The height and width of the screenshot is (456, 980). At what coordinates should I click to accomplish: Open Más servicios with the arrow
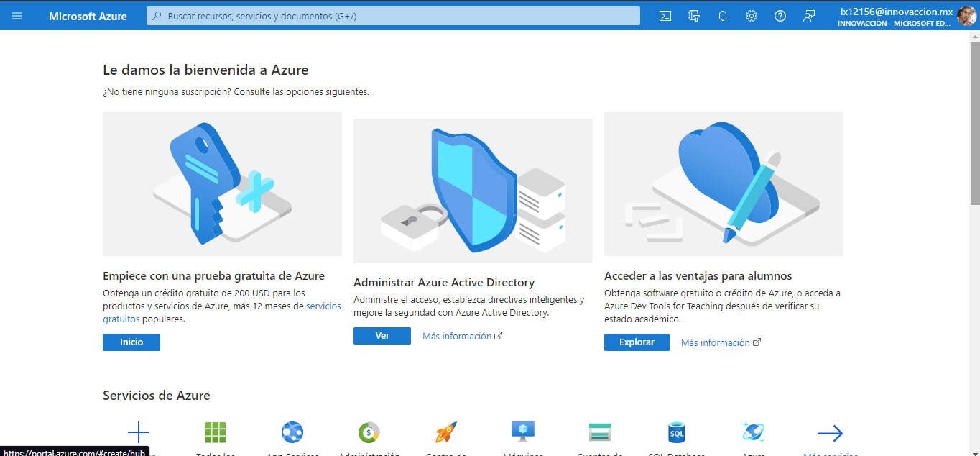830,432
